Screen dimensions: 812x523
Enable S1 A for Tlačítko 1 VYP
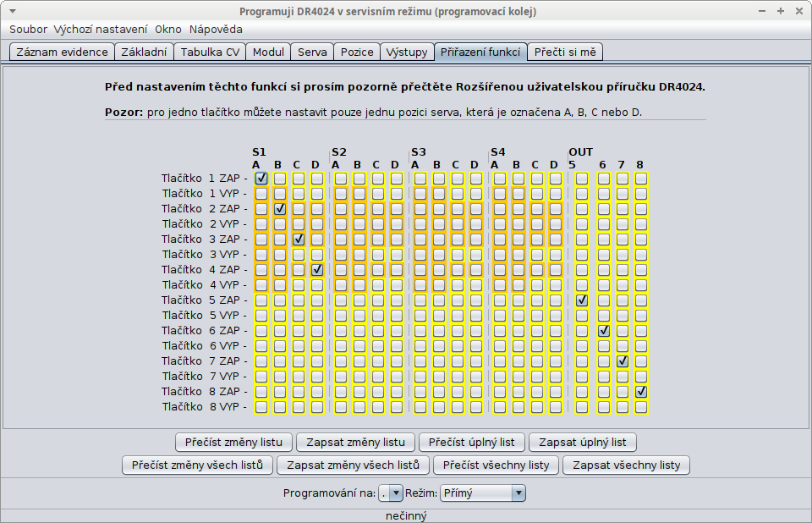[261, 194]
